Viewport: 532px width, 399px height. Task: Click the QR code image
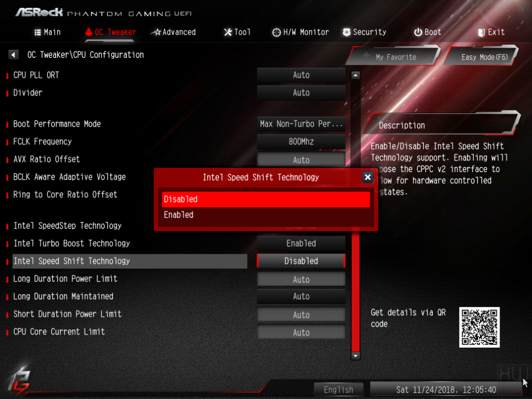pos(479,327)
